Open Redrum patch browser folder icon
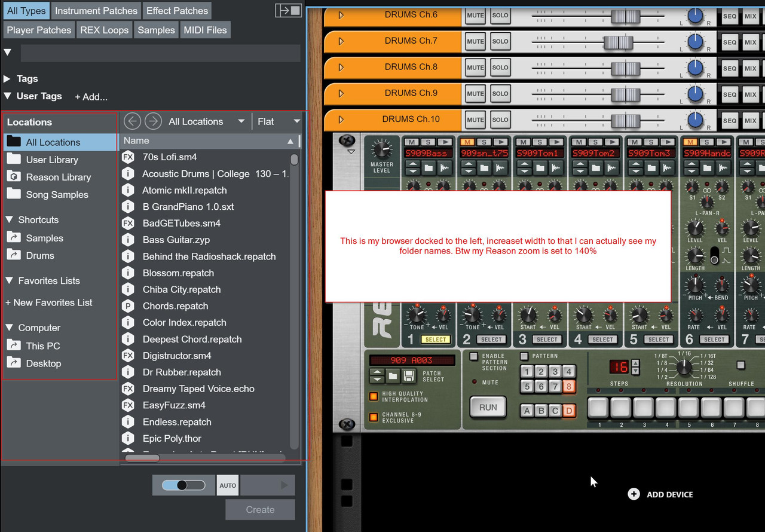This screenshot has width=765, height=532. pyautogui.click(x=393, y=376)
